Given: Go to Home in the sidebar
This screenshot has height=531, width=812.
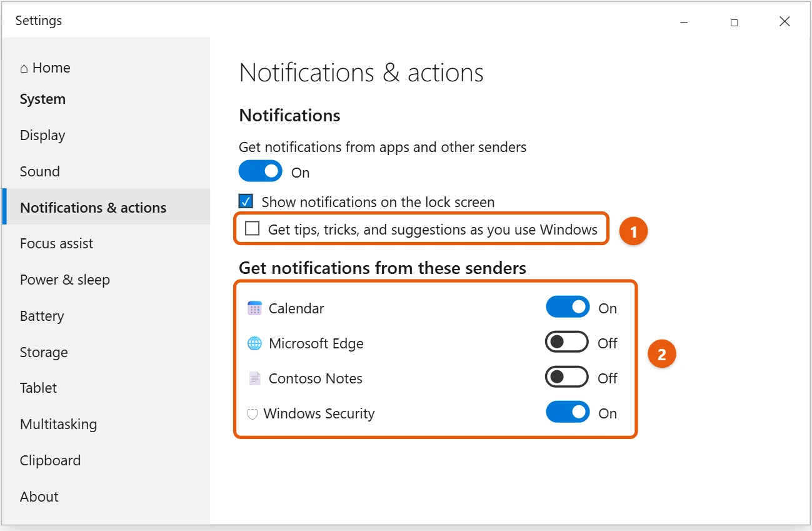Looking at the screenshot, I should click(x=45, y=68).
